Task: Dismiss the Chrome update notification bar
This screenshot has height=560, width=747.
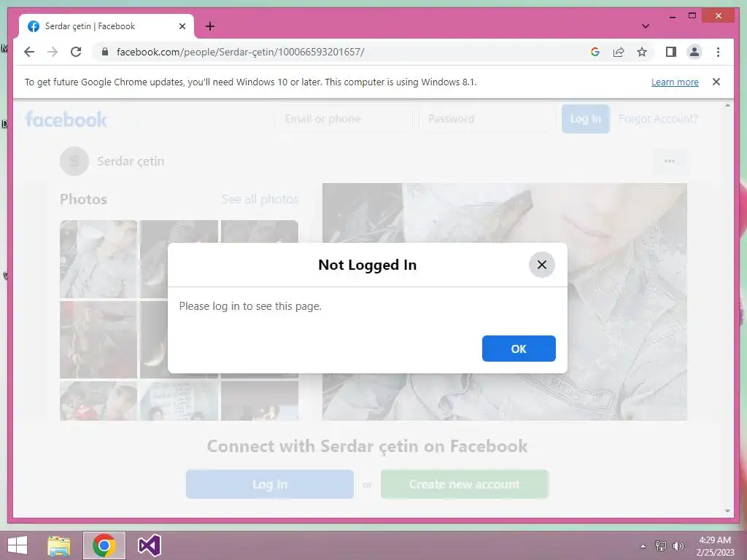Action: [716, 82]
